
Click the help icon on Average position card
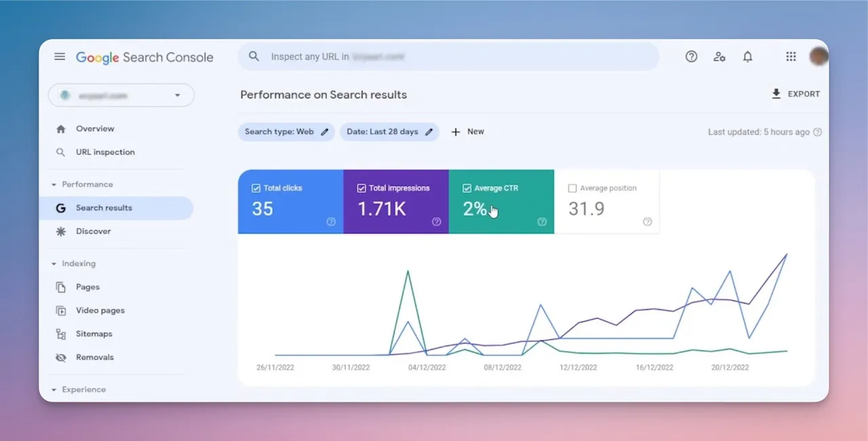coord(647,221)
